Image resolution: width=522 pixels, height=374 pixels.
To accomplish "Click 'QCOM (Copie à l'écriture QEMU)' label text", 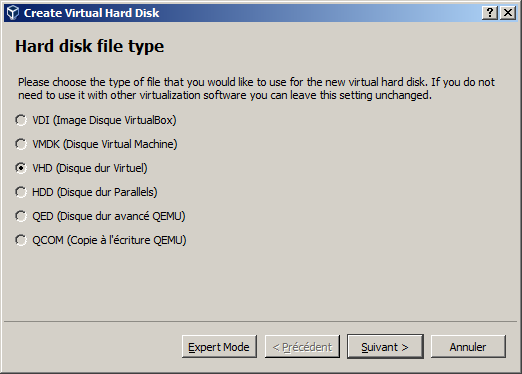I will click(x=109, y=240).
